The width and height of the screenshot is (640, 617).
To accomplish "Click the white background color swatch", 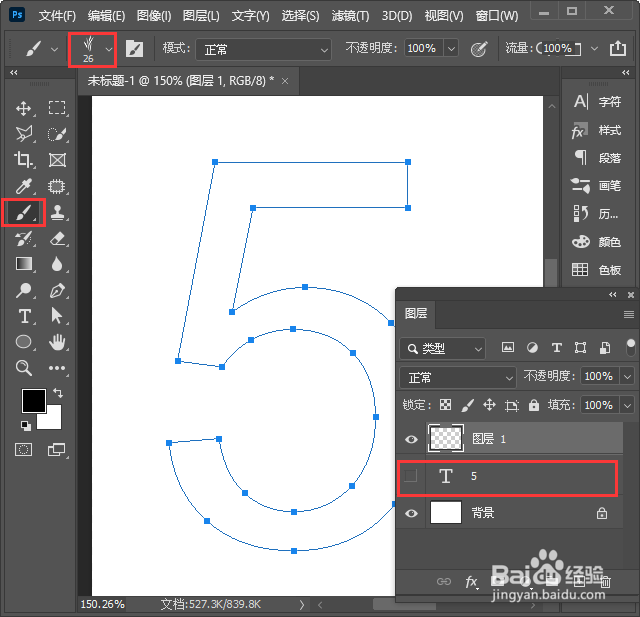I will coord(54,421).
